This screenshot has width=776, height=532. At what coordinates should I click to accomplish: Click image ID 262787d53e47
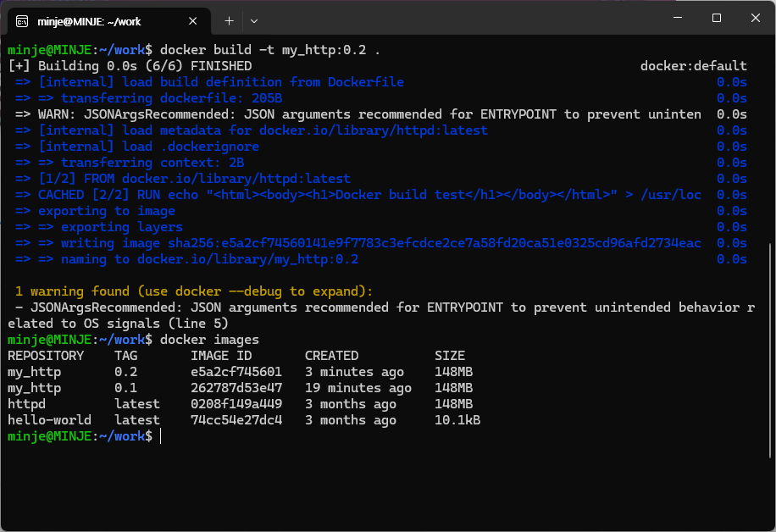click(236, 388)
